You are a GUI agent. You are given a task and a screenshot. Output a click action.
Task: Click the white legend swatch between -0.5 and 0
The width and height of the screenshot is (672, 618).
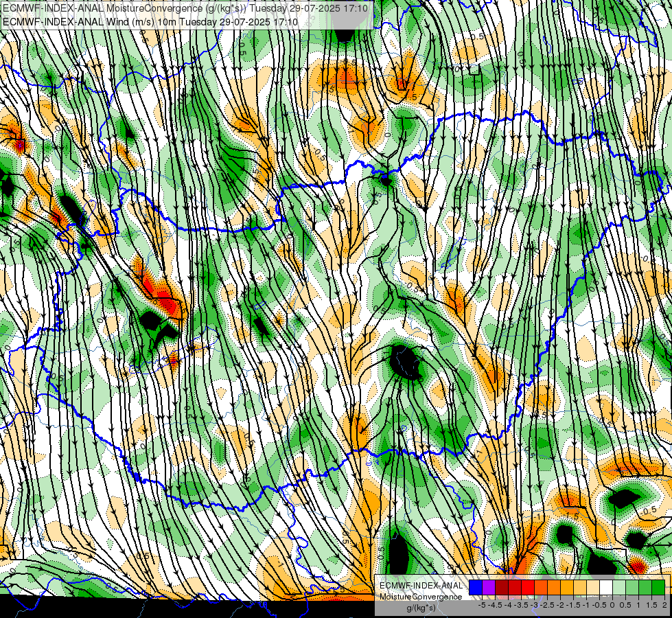click(606, 587)
